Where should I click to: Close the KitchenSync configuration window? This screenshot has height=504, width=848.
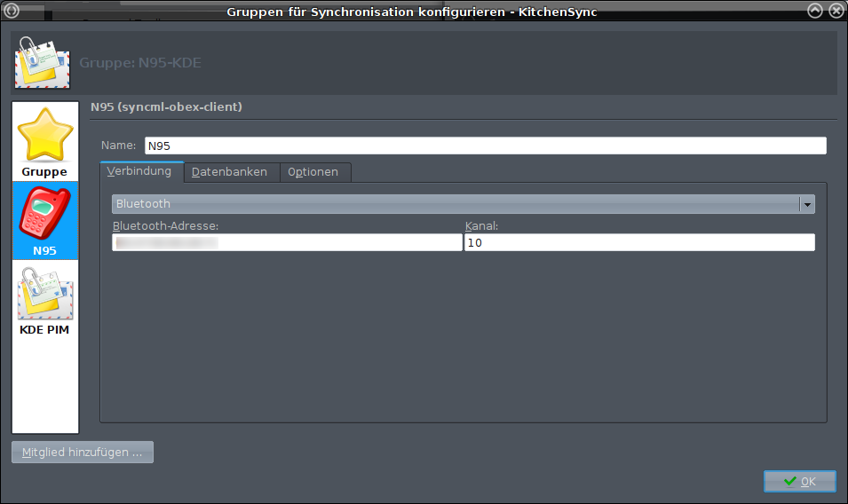coord(836,12)
